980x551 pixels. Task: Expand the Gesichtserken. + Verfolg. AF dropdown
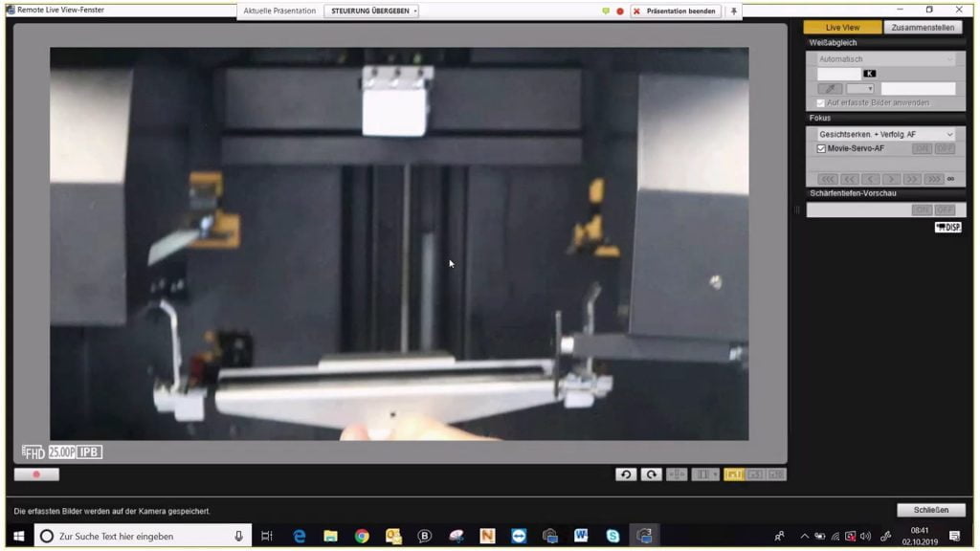[884, 135]
